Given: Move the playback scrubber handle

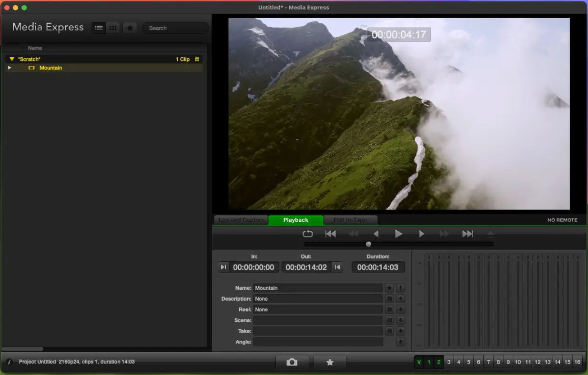Looking at the screenshot, I should pyautogui.click(x=368, y=244).
